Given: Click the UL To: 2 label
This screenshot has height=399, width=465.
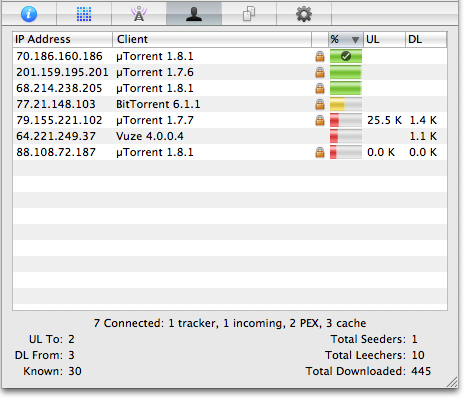Looking at the screenshot, I should coord(52,339).
